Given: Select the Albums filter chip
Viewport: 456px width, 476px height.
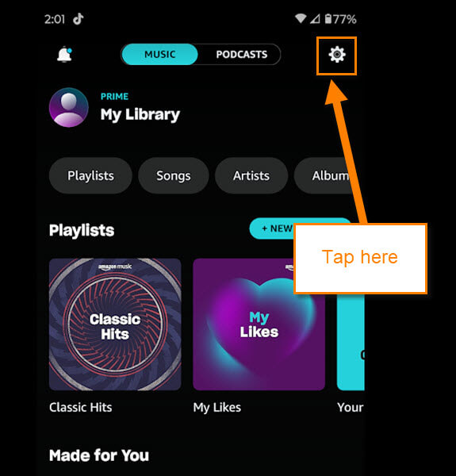Looking at the screenshot, I should coord(326,176).
